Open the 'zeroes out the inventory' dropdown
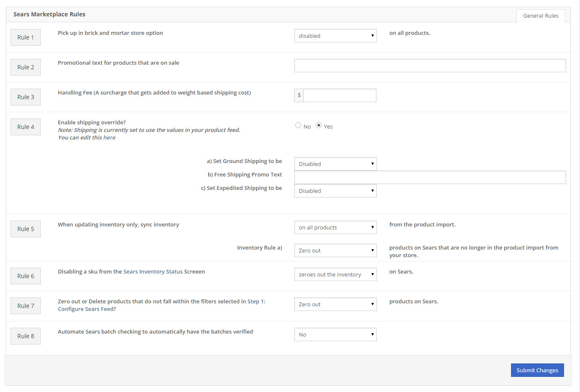 click(335, 274)
